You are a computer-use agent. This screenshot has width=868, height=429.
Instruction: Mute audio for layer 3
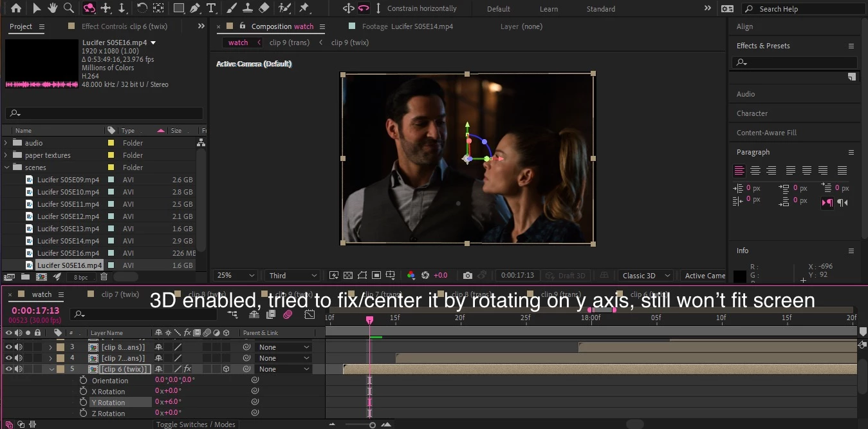19,347
